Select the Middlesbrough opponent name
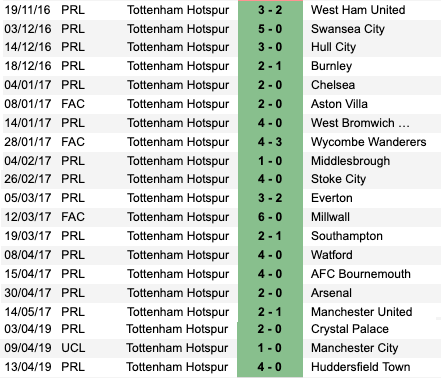Image resolution: width=441 pixels, height=378 pixels. click(x=350, y=161)
